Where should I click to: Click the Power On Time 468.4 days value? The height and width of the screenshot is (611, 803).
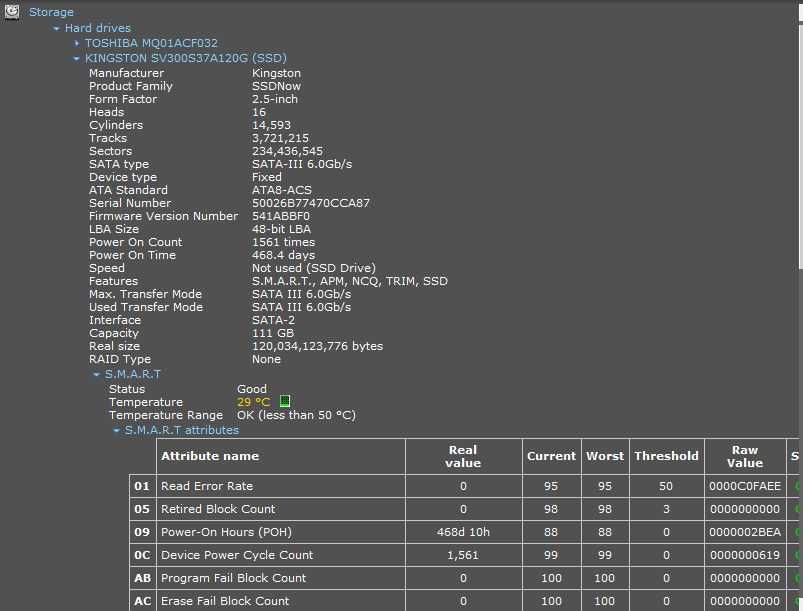coord(283,255)
